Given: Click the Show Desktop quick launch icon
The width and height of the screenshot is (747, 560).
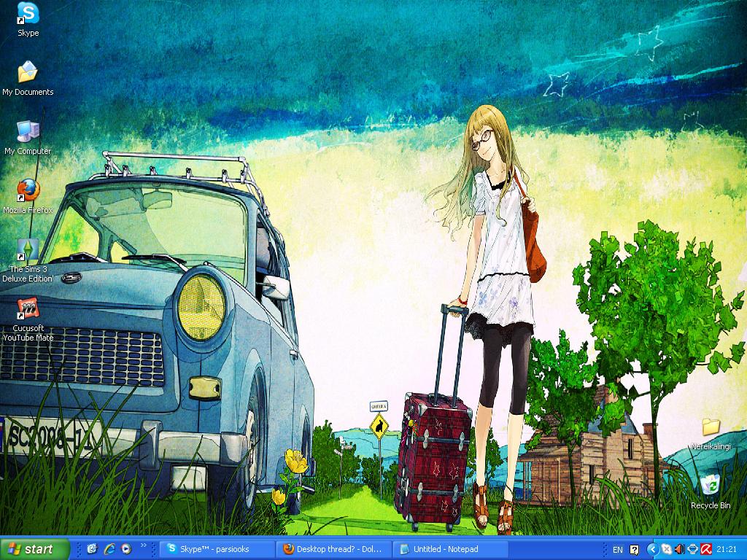Looking at the screenshot, I should (x=93, y=549).
